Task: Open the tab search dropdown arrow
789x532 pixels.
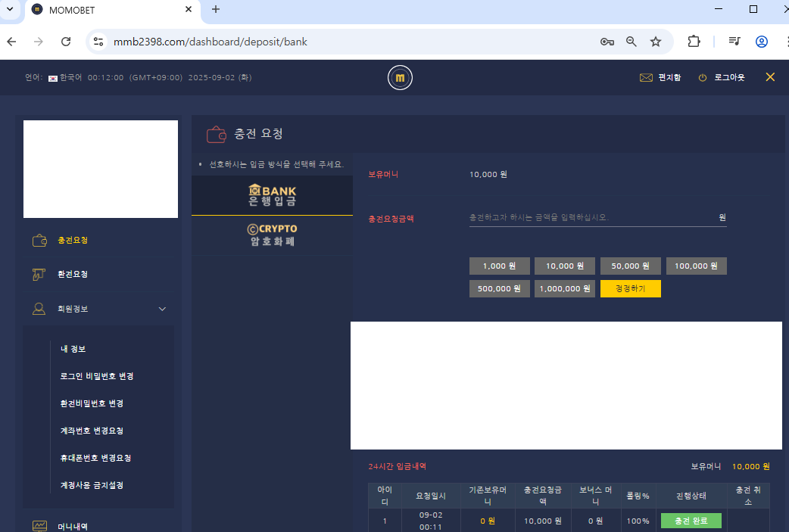Action: coord(10,9)
